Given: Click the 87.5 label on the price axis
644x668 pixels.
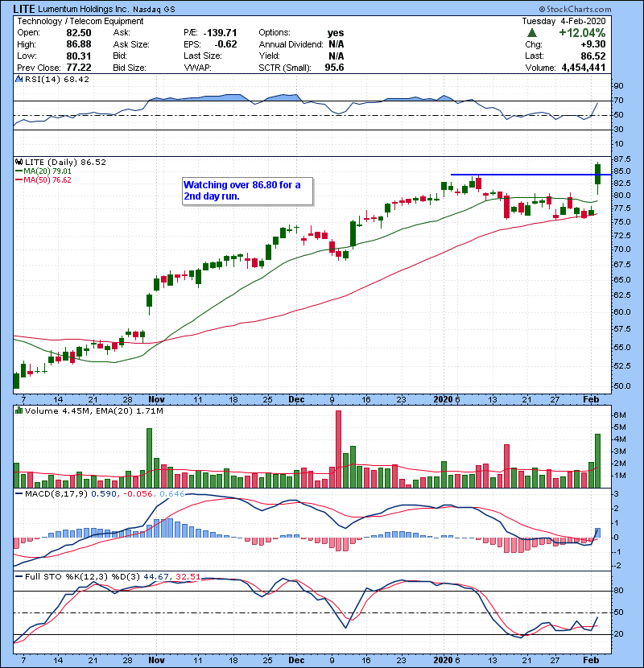Looking at the screenshot, I should (621, 159).
